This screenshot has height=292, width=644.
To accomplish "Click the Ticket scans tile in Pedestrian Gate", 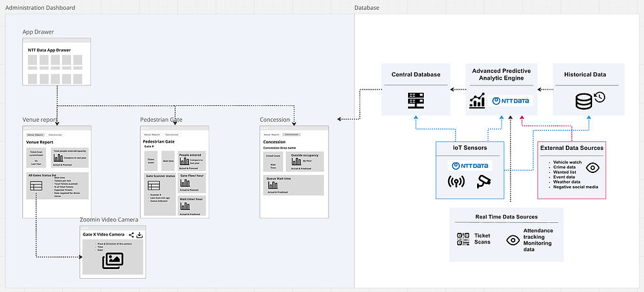I will coord(150,161).
